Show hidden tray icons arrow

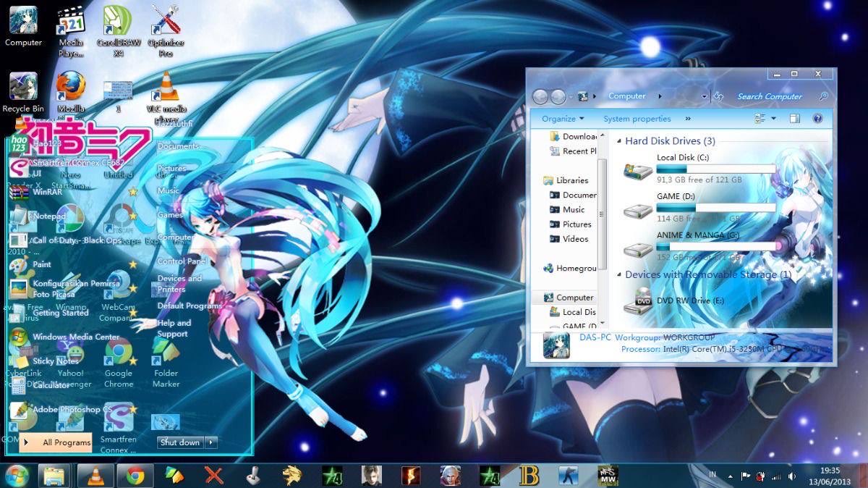point(730,476)
